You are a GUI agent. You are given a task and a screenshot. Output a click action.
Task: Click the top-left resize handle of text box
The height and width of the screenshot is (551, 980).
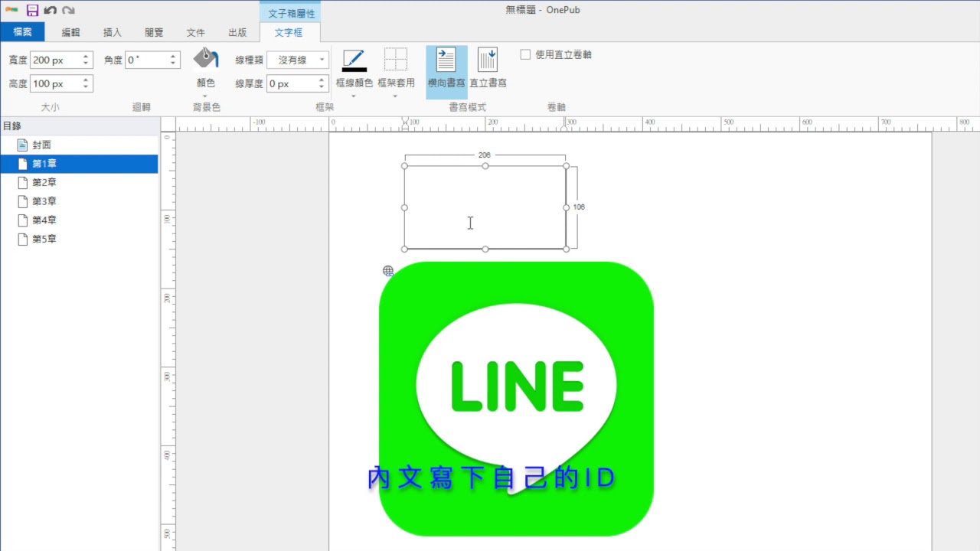click(405, 166)
